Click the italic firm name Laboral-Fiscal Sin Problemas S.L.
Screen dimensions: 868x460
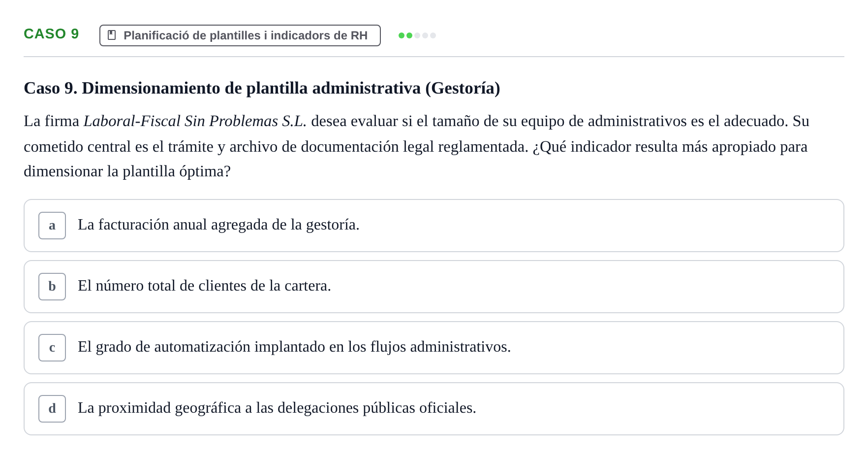pyautogui.click(x=195, y=121)
